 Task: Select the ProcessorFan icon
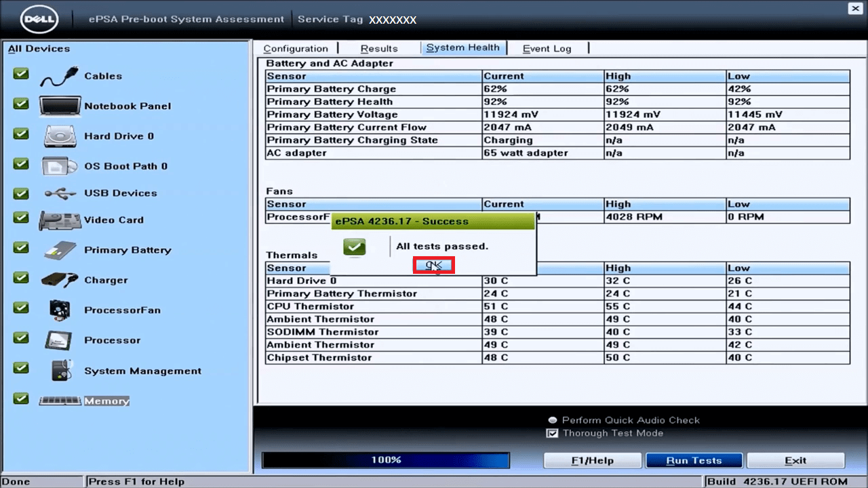coord(60,310)
